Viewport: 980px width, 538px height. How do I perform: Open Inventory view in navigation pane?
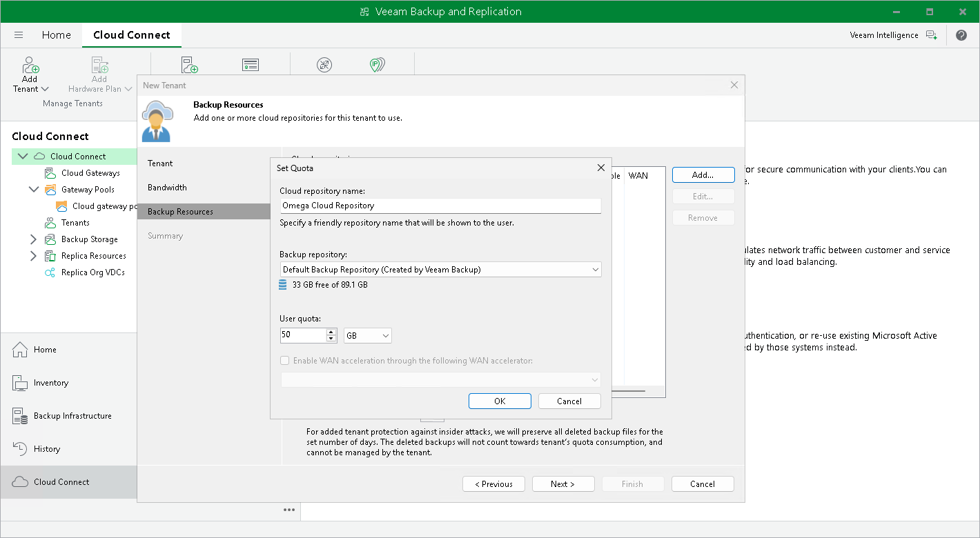50,383
